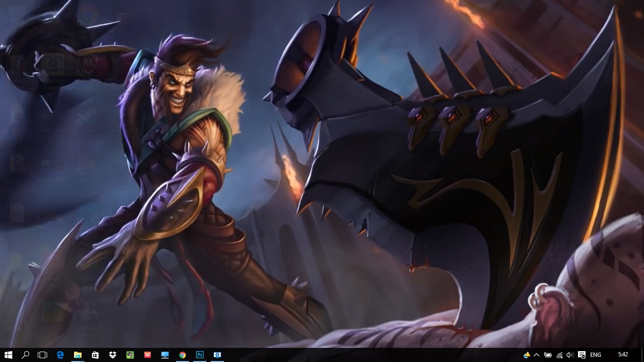Open Dropbox from the taskbar
This screenshot has height=362, width=644.
click(x=113, y=355)
